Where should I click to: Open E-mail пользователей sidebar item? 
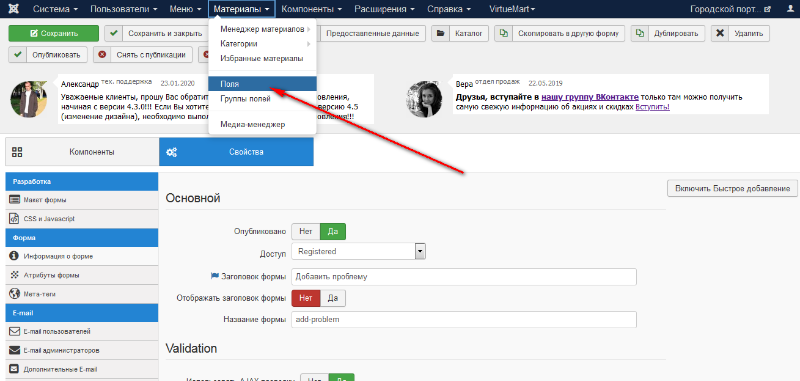point(82,332)
